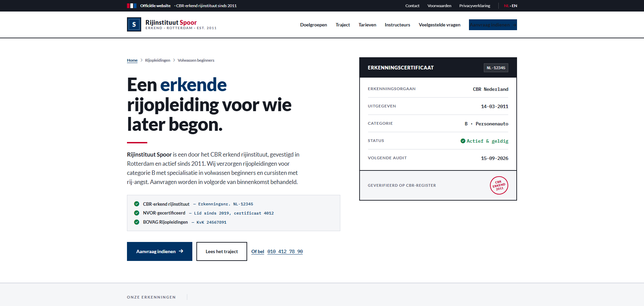This screenshot has height=306, width=644.
Task: Click the green check beside BOVAG Rijopleidingen
Action: (136, 222)
